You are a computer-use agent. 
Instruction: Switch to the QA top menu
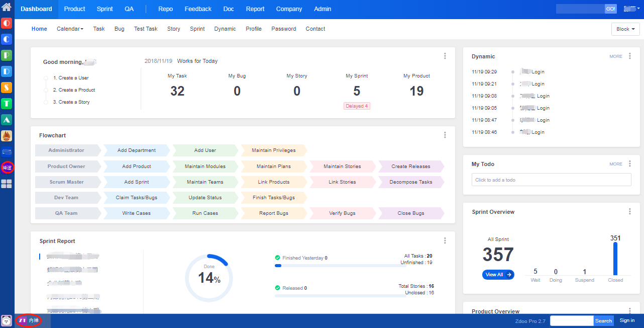[129, 9]
